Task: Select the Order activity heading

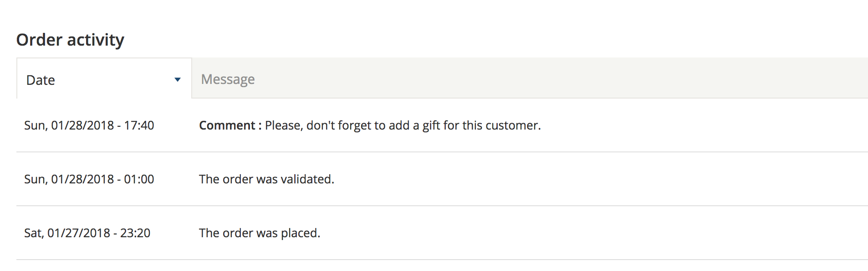Action: pyautogui.click(x=70, y=40)
